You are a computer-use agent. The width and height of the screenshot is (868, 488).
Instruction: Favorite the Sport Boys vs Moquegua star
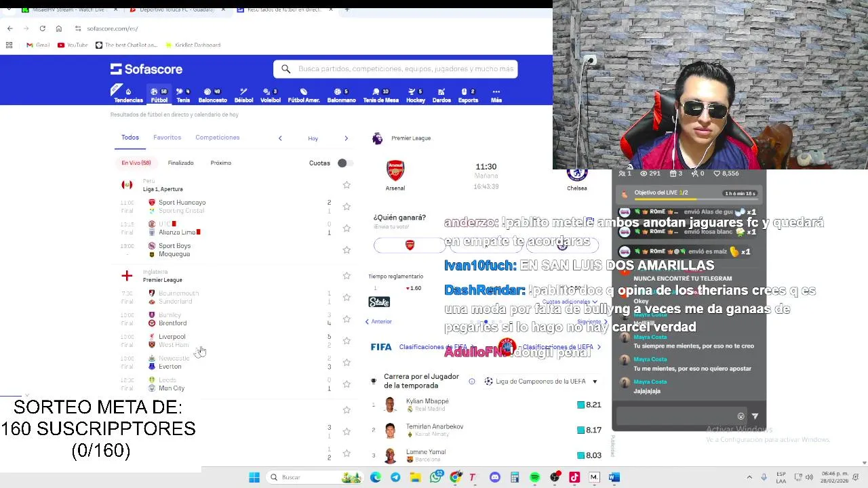pos(347,249)
